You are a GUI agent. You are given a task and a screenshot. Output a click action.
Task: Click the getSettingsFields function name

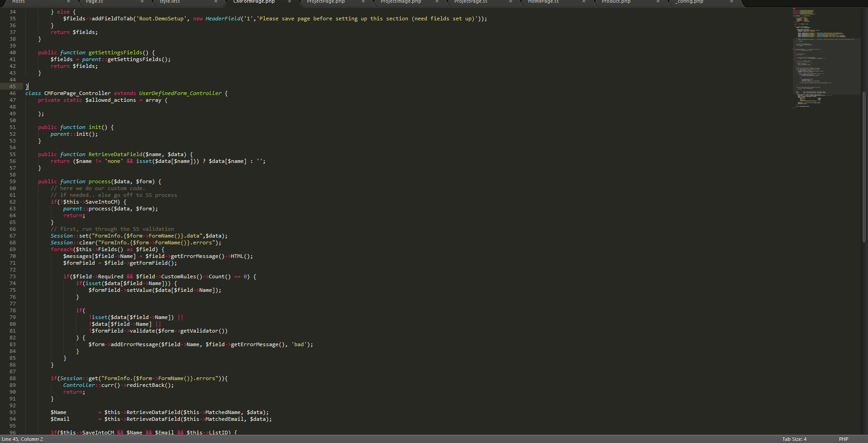(x=115, y=52)
